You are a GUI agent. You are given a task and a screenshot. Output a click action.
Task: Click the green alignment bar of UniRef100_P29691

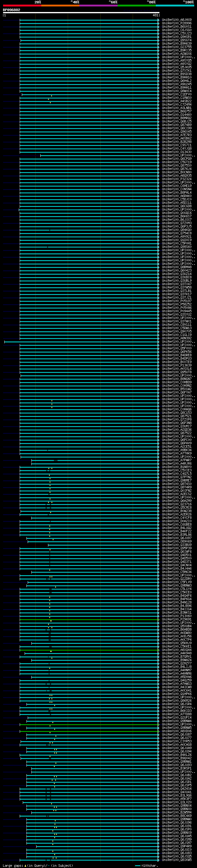tap(89, 619)
